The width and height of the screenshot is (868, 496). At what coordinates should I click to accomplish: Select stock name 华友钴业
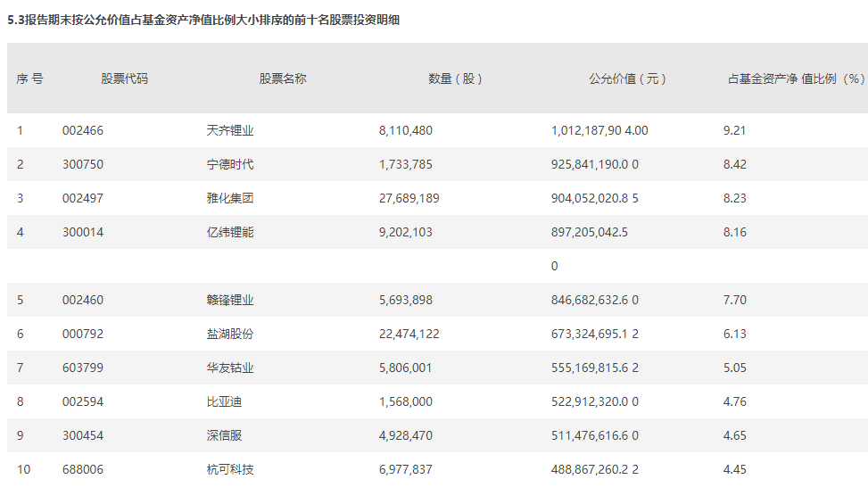pos(230,368)
